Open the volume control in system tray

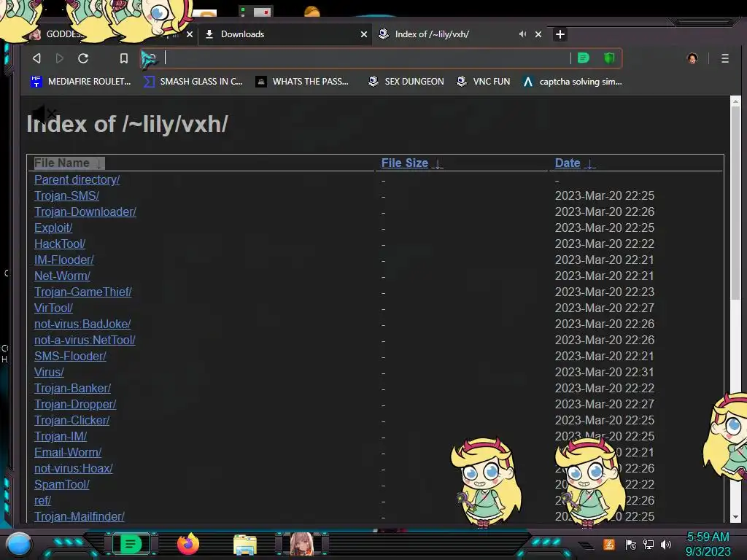(666, 545)
